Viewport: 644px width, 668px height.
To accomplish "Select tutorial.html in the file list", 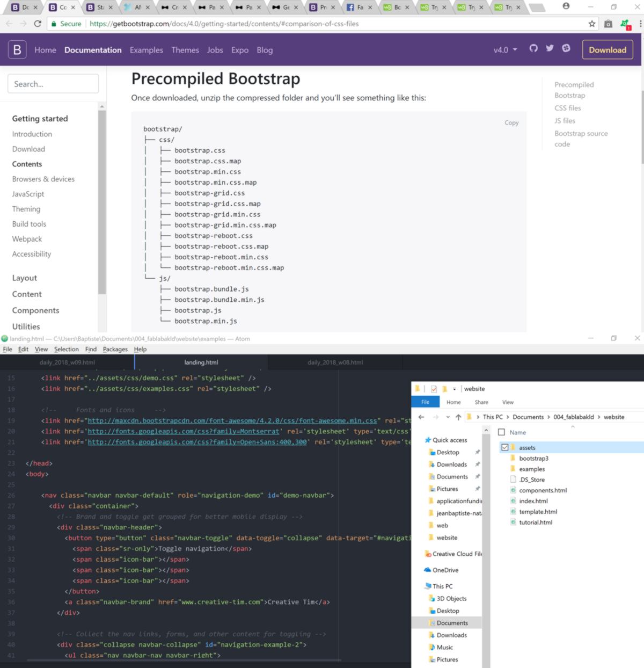I will coord(536,522).
